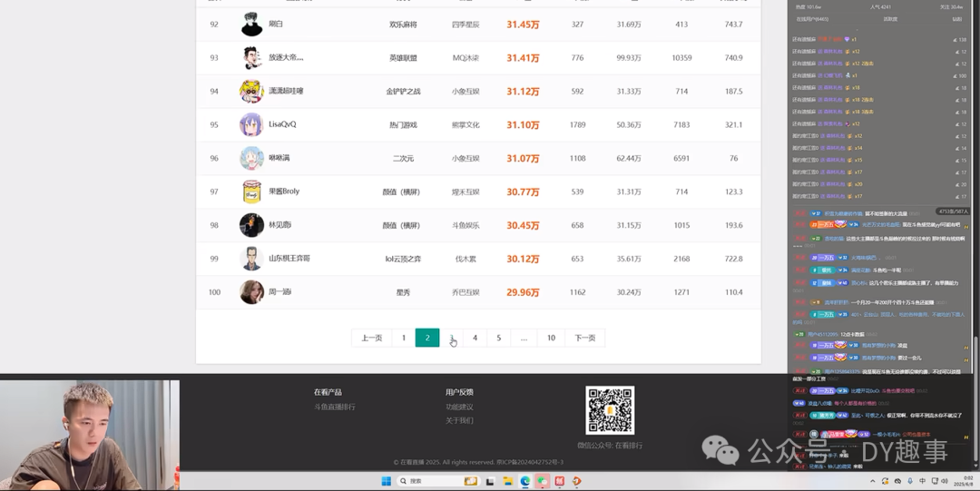Select category lol云顶之弈 in row 99
The width and height of the screenshot is (980, 491).
pyautogui.click(x=403, y=259)
